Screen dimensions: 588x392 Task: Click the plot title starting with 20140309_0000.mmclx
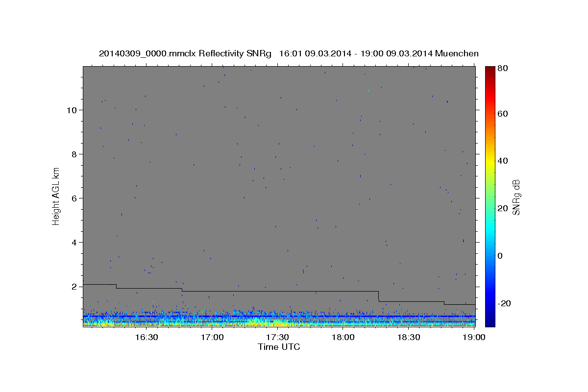click(289, 53)
